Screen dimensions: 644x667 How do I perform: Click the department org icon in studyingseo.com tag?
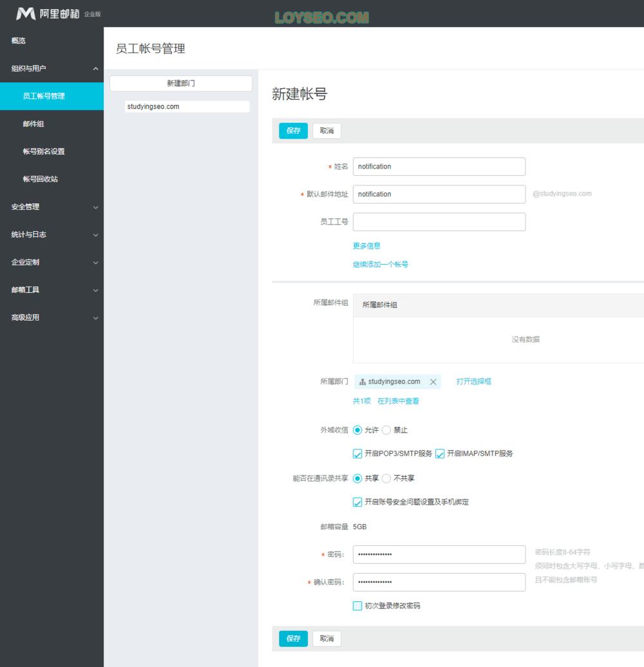363,382
